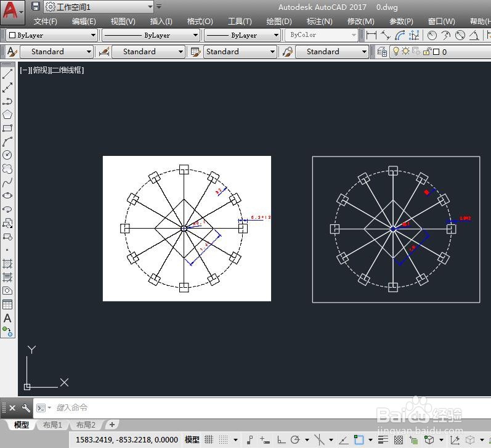
Task: Click the Arc Length dimension icon
Action: [x=400, y=35]
